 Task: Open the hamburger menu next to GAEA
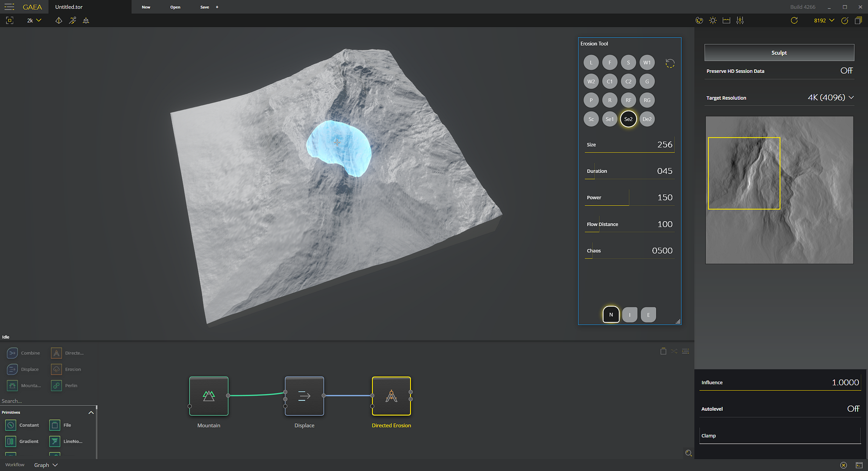9,7
